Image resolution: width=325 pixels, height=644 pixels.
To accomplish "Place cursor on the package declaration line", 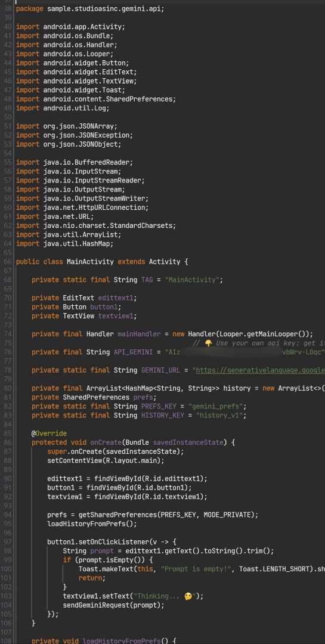I will (x=90, y=8).
